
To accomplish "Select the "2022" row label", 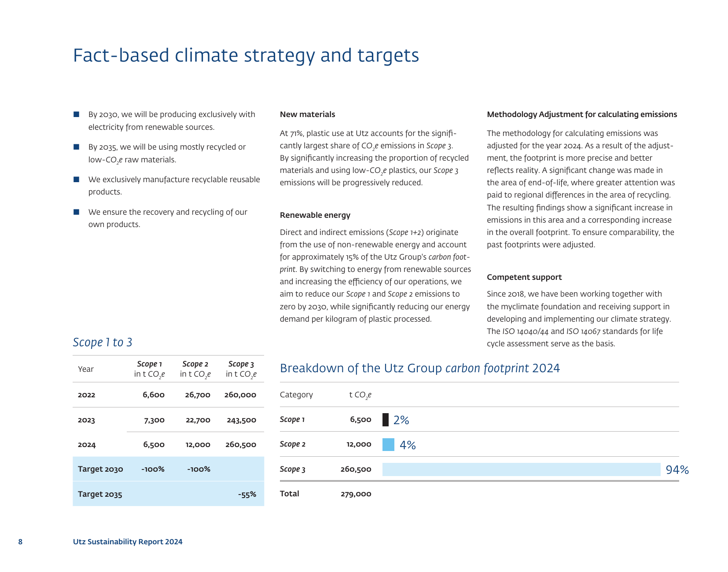I will pyautogui.click(x=87, y=395).
